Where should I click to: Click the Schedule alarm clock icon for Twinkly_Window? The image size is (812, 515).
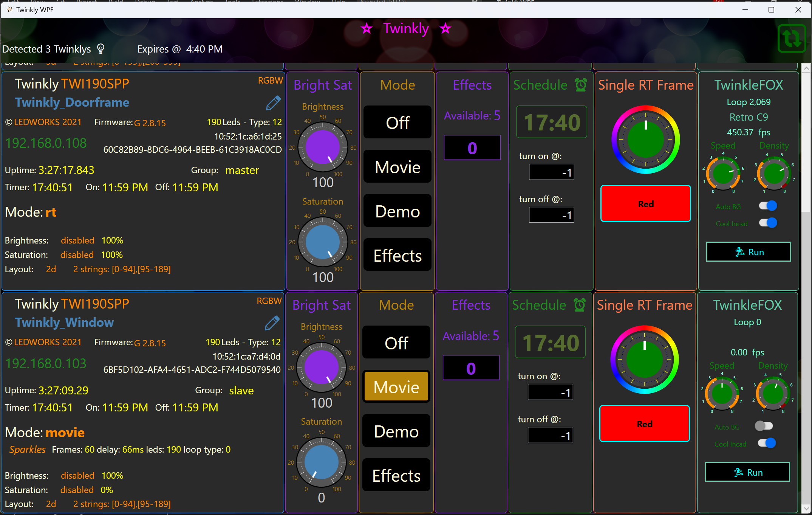click(580, 305)
